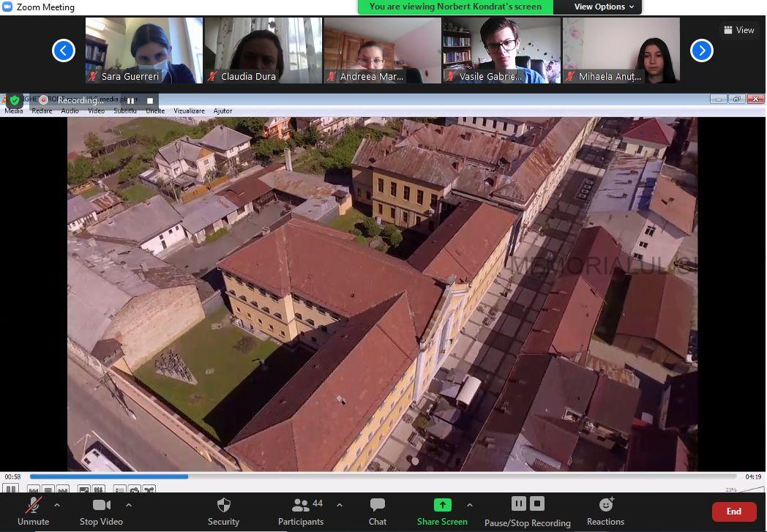The height and width of the screenshot is (532, 767).
Task: Select Mihaela Anuț... video thumbnail
Action: [x=621, y=50]
